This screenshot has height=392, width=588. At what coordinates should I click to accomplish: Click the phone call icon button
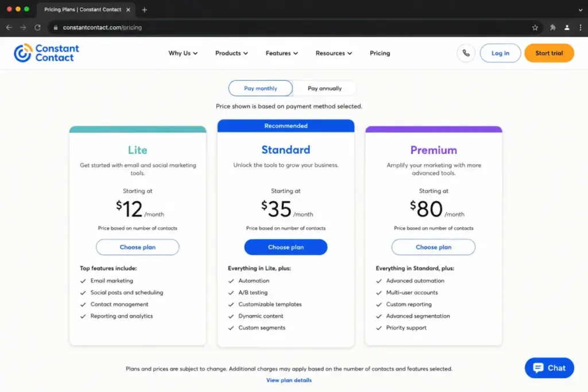point(466,53)
